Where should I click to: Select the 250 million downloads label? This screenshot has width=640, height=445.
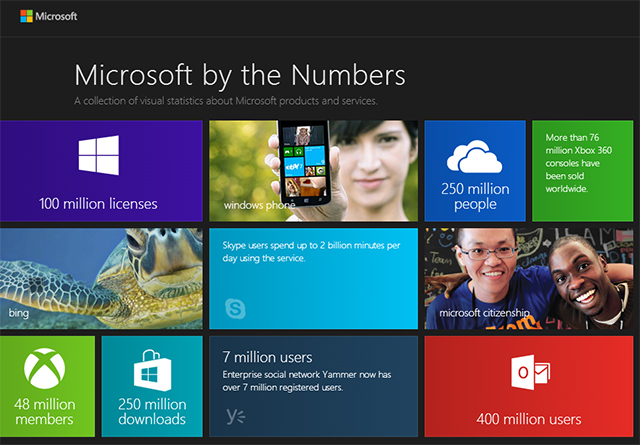click(x=152, y=412)
